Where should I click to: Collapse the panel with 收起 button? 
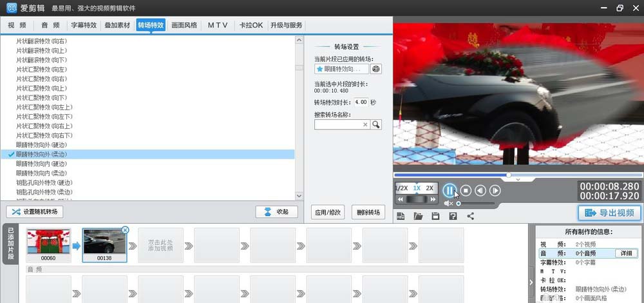click(276, 212)
